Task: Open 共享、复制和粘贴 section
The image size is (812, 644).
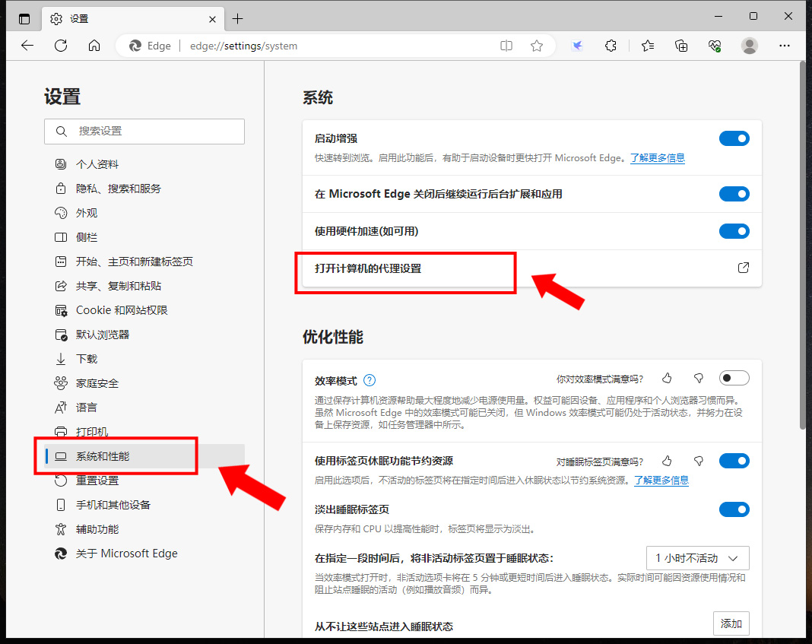Action: 144,286
